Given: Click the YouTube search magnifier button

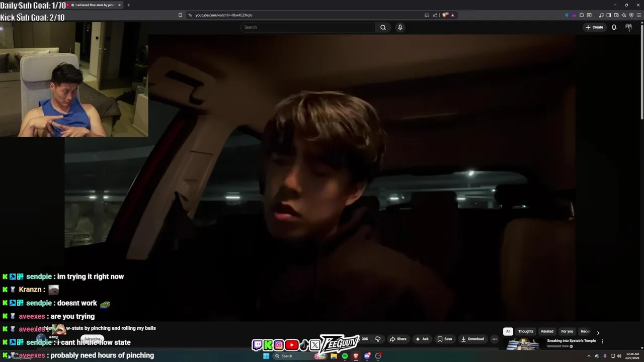Looking at the screenshot, I should pos(383,27).
